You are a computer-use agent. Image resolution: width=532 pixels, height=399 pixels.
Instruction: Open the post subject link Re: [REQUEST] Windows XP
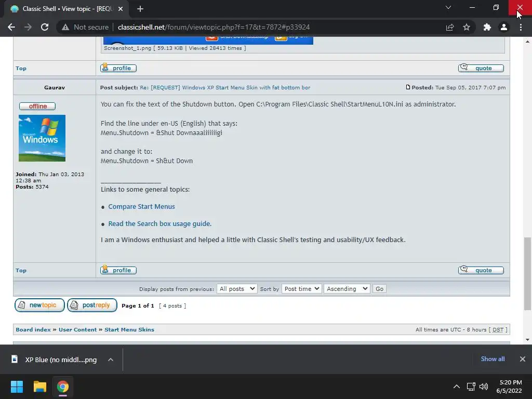(x=225, y=87)
